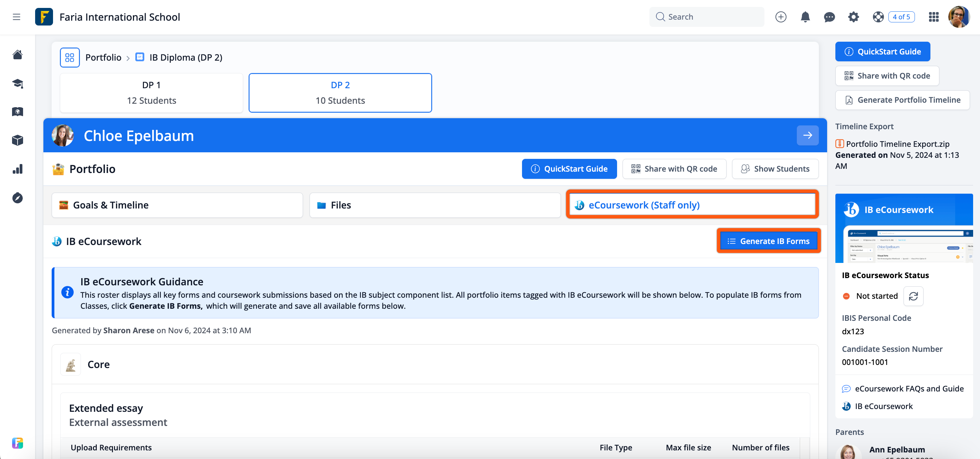This screenshot has width=980, height=459.
Task: Refresh the IB eCoursework status
Action: [x=913, y=296]
